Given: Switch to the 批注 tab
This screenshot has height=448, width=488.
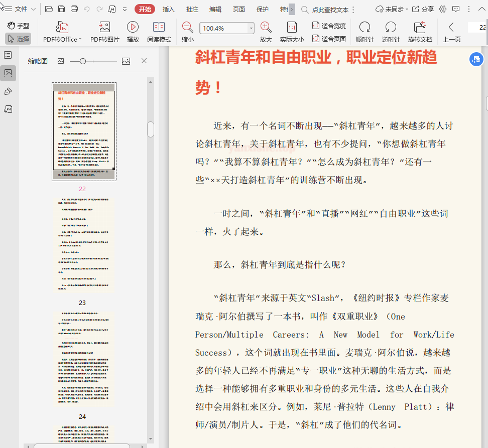Looking at the screenshot, I should 192,9.
